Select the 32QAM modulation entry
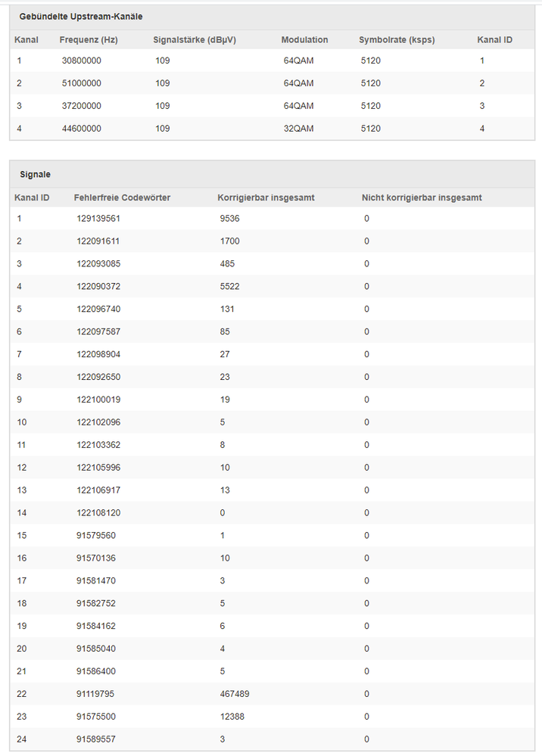The width and height of the screenshot is (542, 756). coord(298,129)
